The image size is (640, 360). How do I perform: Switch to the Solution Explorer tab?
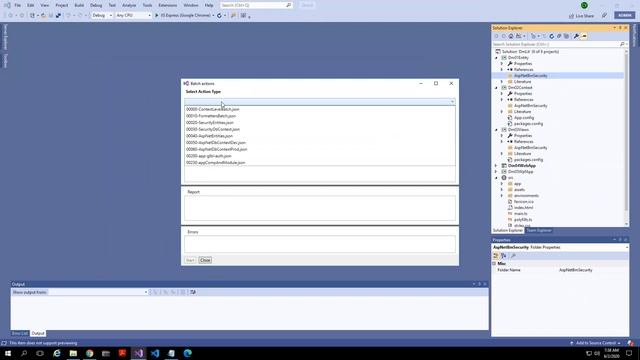coord(508,231)
